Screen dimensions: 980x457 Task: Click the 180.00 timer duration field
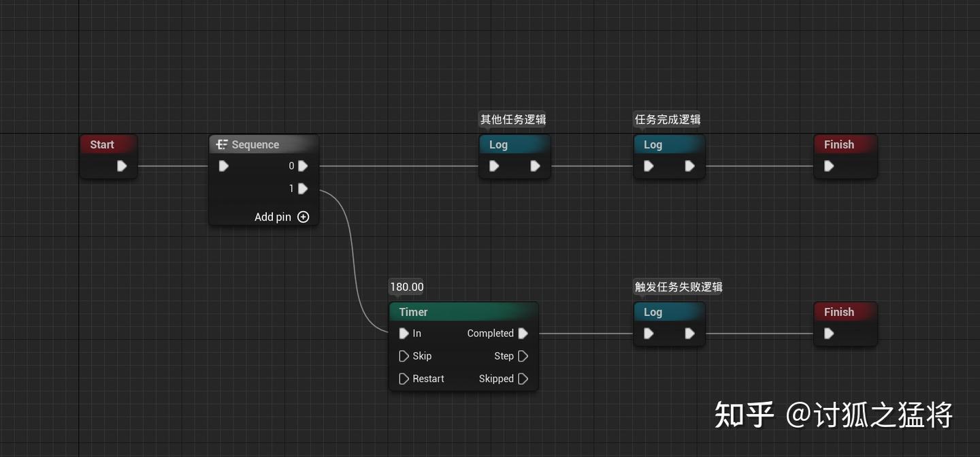(406, 287)
